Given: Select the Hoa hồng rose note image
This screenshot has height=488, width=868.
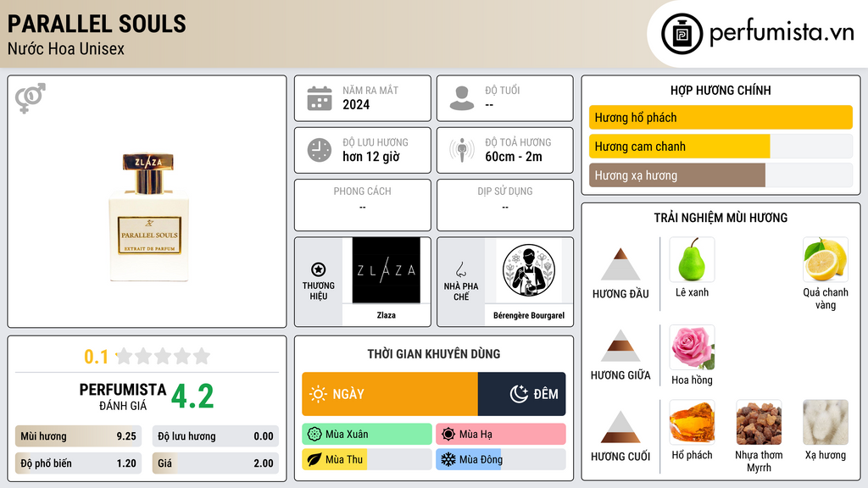Looking at the screenshot, I should click(x=692, y=347).
